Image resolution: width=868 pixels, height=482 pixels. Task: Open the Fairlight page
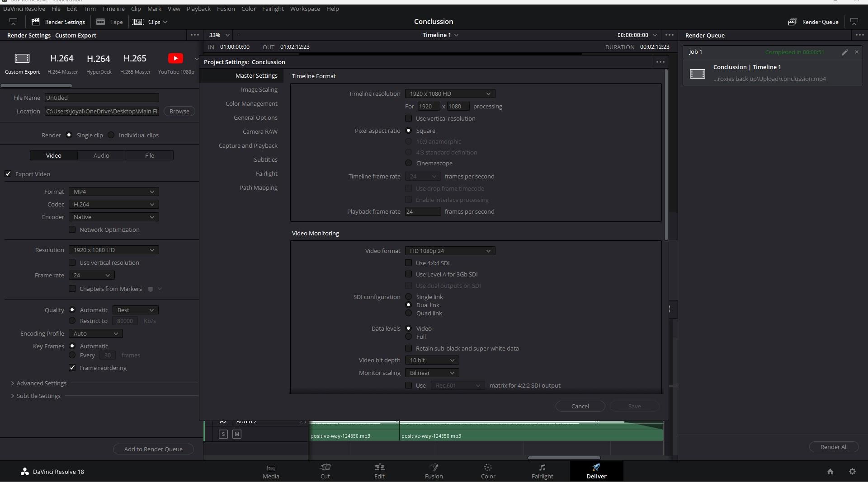pos(542,471)
